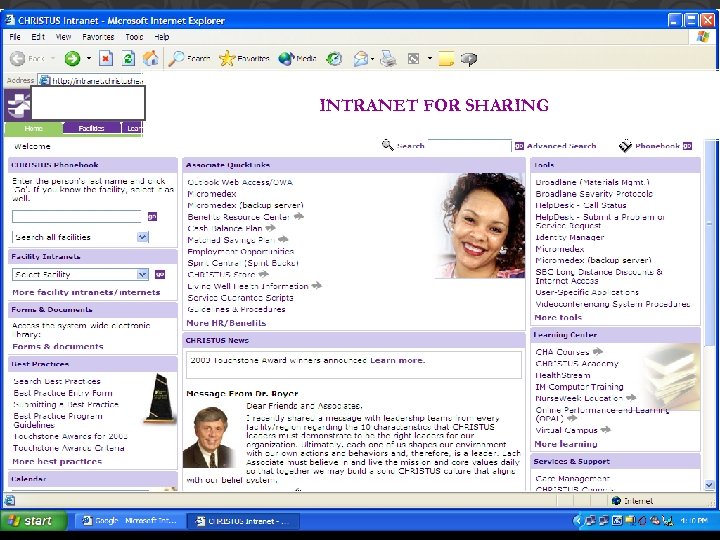Click the Touchstone award trophy image
Screen dimensions: 720x540
(161, 398)
